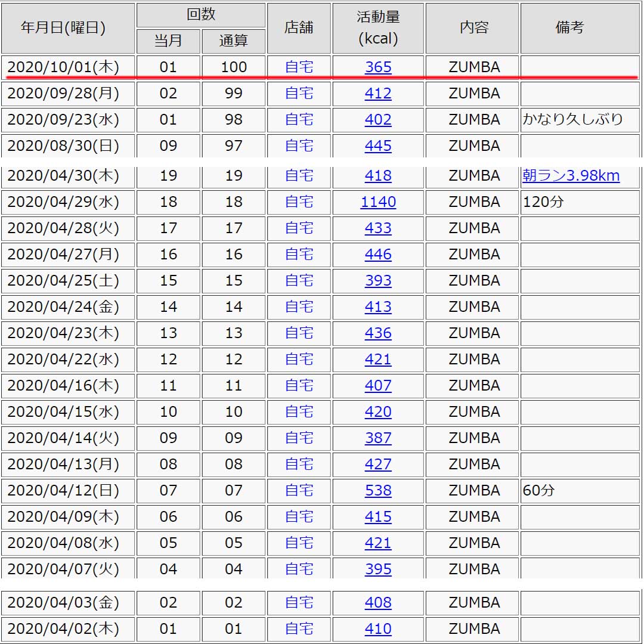Image resolution: width=644 pixels, height=644 pixels.
Task: Select the cumulative count cell 99
Action: point(234,93)
